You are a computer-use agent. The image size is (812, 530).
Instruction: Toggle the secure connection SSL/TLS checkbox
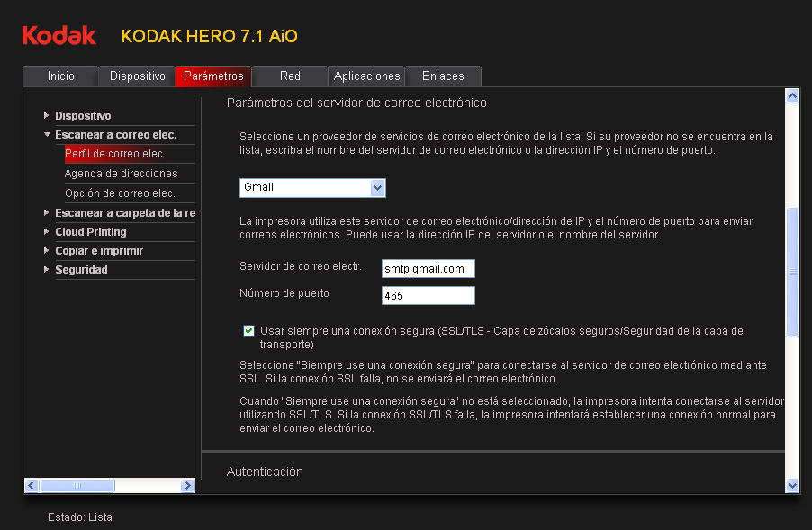pos(249,331)
